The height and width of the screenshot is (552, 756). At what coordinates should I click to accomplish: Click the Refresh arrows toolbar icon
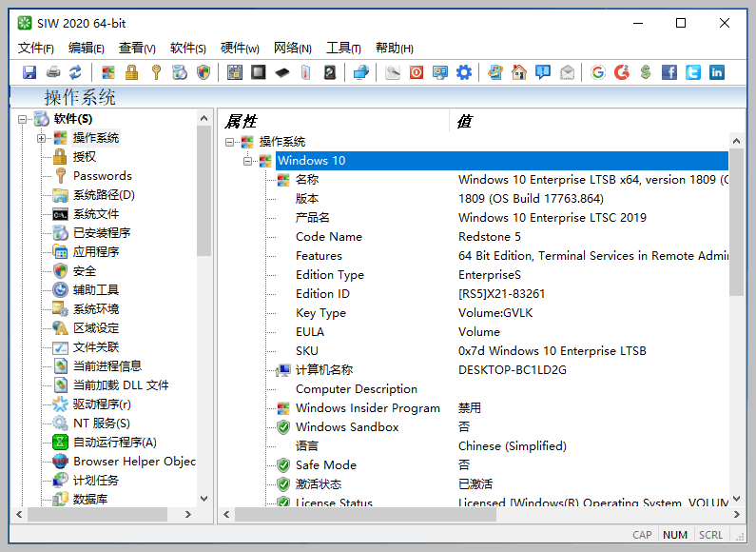pos(75,72)
